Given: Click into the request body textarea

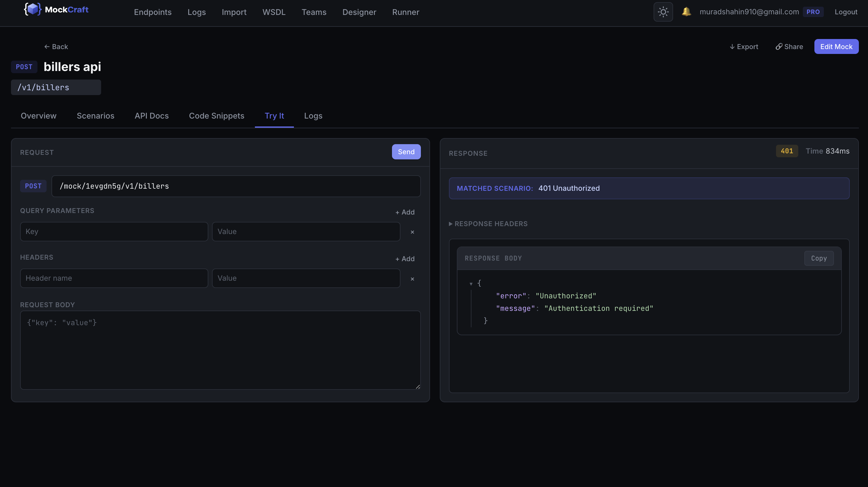Looking at the screenshot, I should [220, 350].
